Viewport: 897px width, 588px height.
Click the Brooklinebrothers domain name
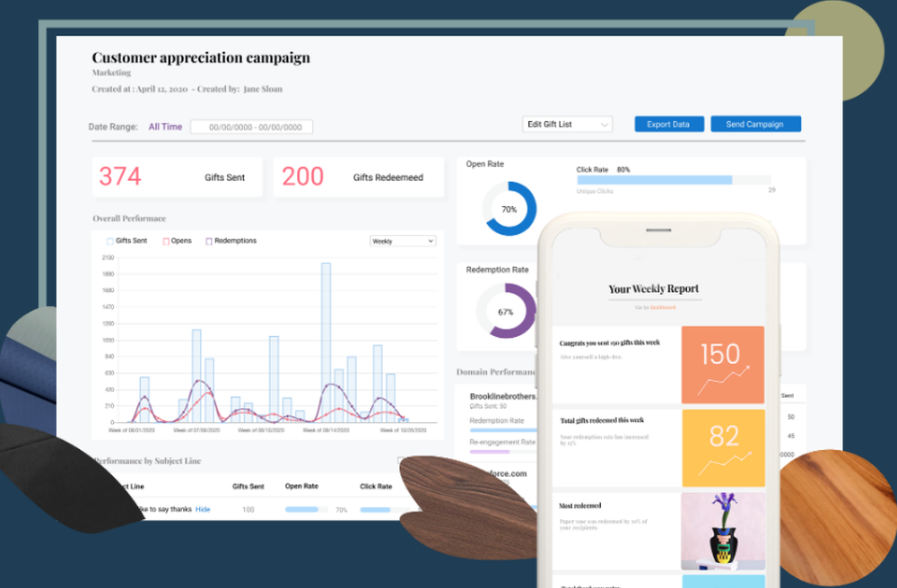[x=503, y=396]
